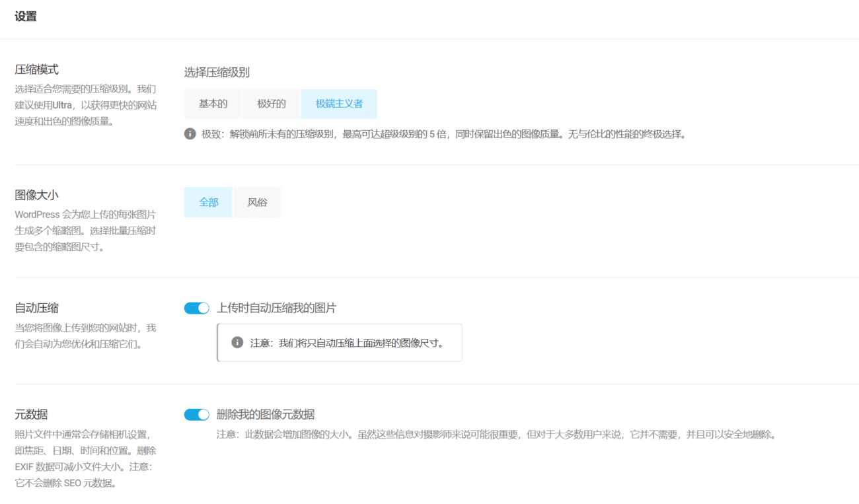Select 全部 image sizes
Image resolution: width=859 pixels, height=504 pixels.
pos(208,202)
